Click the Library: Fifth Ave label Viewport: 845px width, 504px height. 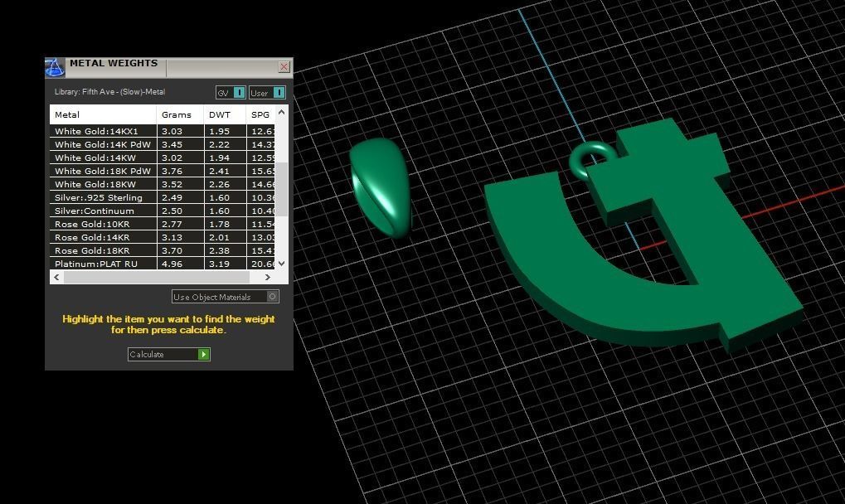tap(110, 91)
